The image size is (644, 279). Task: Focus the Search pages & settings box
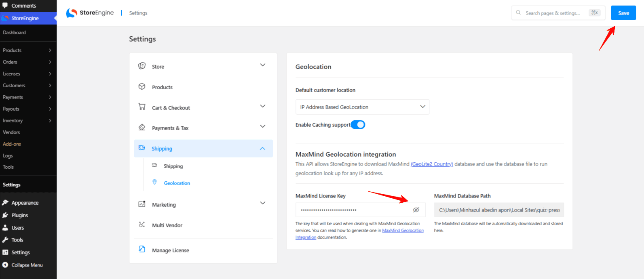point(558,13)
